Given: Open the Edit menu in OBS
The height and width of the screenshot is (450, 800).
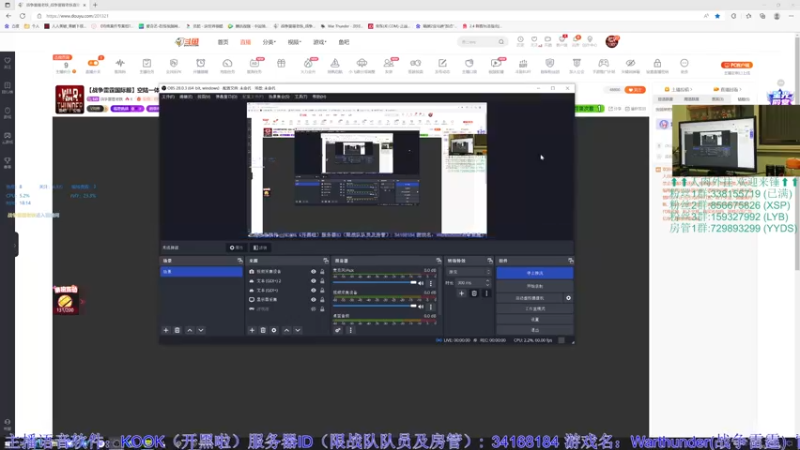Looking at the screenshot, I should coord(186,96).
